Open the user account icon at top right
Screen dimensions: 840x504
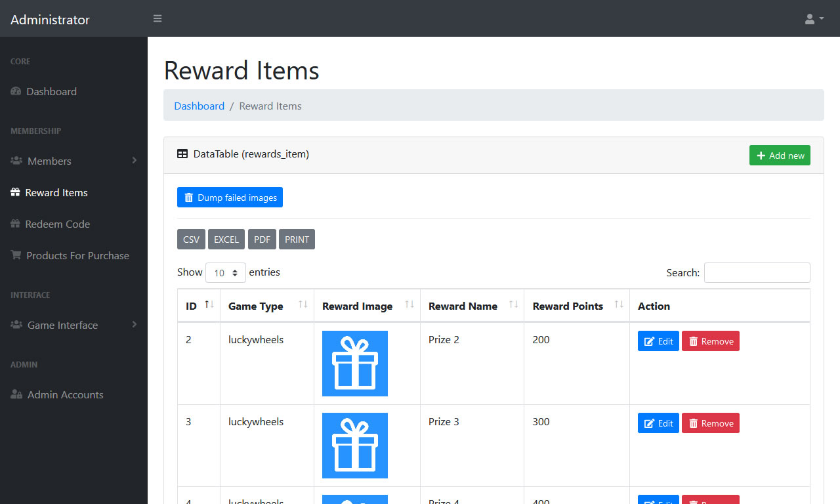tap(810, 18)
